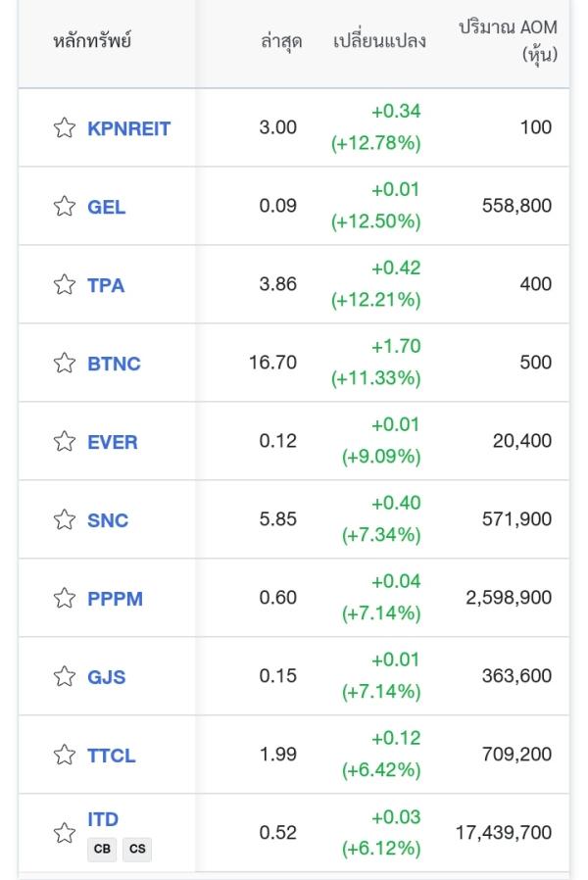Open the ITD stock symbol link

(103, 819)
